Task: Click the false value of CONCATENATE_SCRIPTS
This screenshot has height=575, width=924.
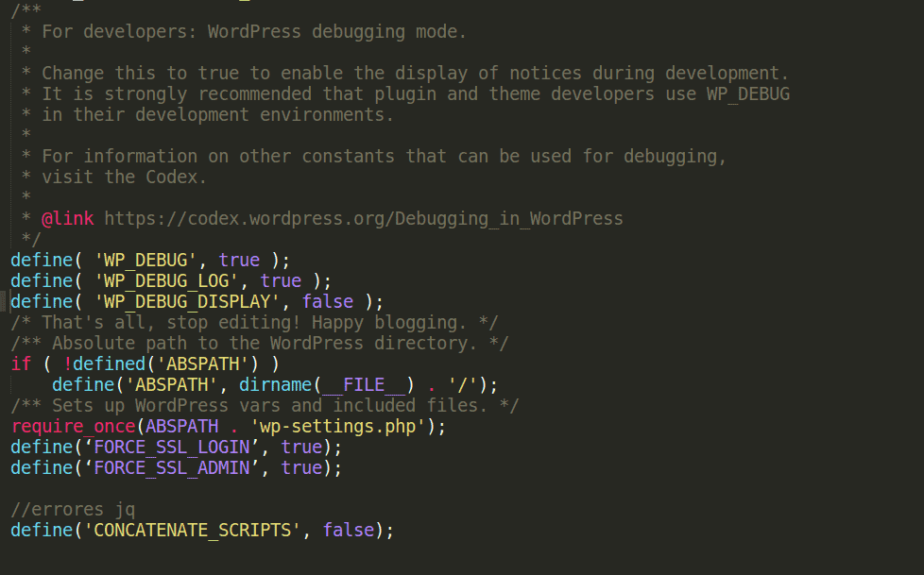Action: [348, 531]
